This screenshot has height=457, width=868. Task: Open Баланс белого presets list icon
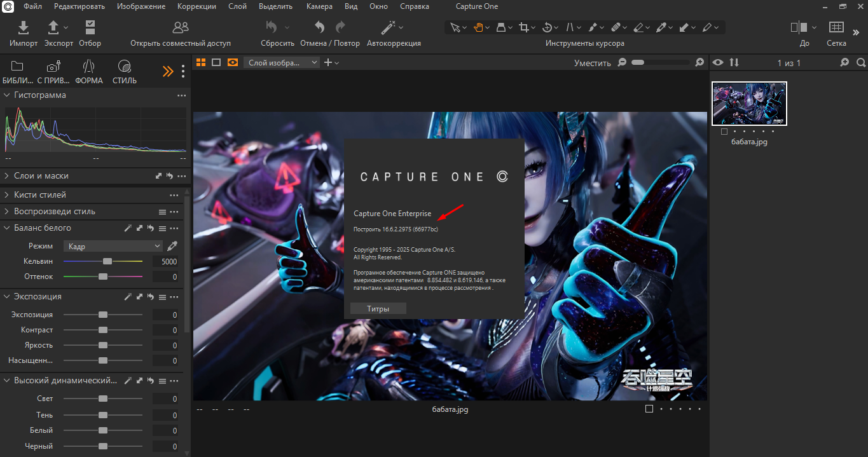point(162,228)
